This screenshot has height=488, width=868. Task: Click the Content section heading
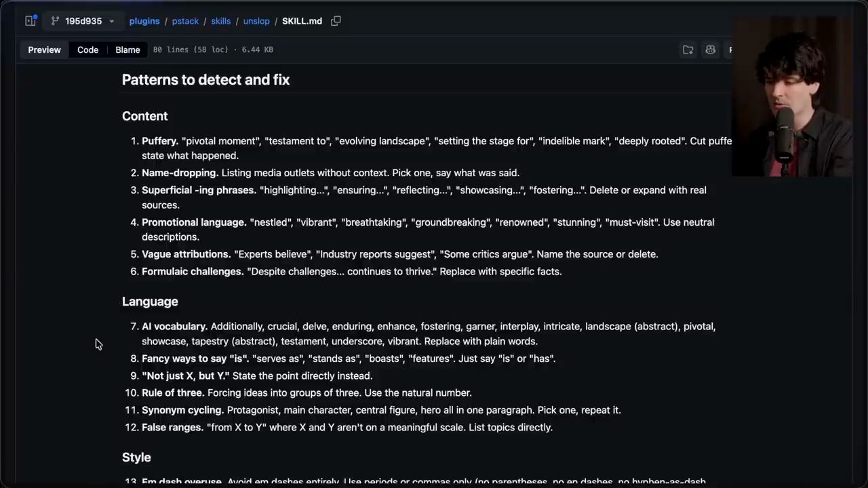pyautogui.click(x=144, y=116)
